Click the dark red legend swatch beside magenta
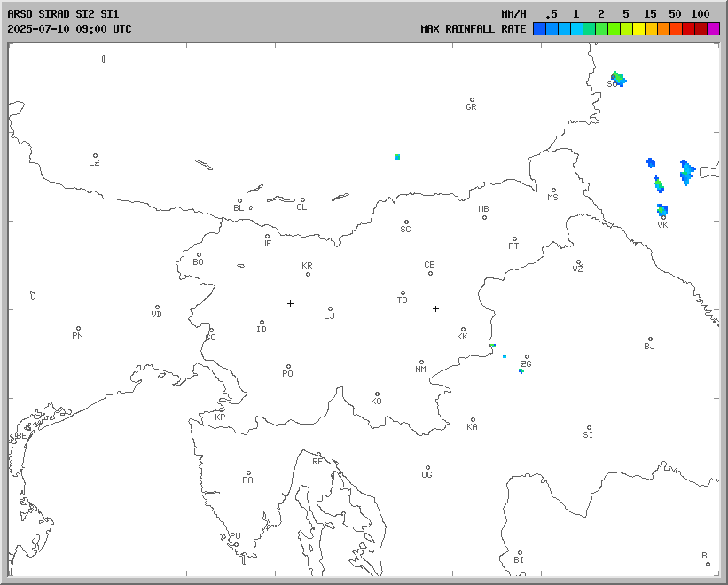Viewport: 728px width, 585px height. pos(701,28)
